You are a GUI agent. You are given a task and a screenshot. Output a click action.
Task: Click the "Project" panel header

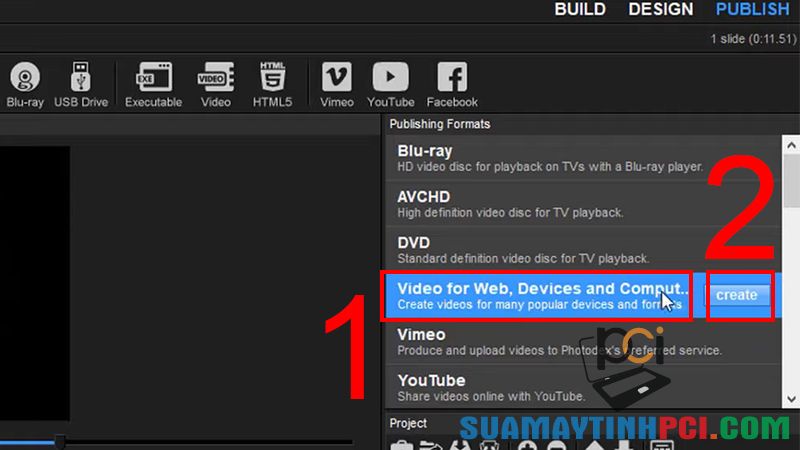coord(408,423)
